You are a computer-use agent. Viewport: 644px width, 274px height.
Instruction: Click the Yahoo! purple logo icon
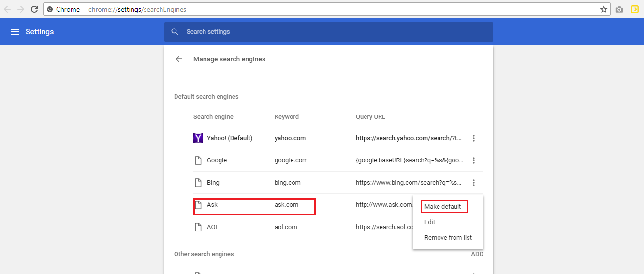click(x=198, y=138)
